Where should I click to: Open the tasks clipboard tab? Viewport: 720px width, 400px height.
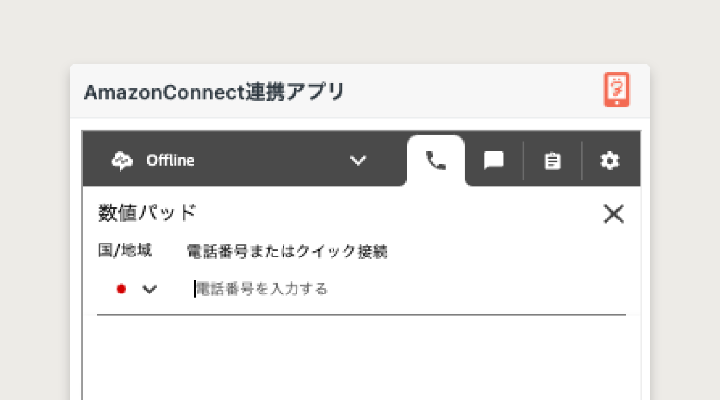point(551,160)
